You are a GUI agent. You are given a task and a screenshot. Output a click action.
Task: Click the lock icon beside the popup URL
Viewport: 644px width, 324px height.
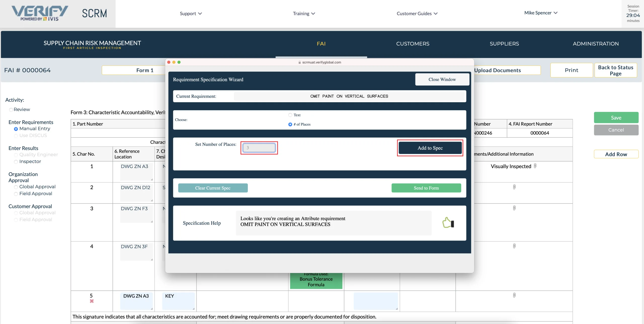click(299, 62)
